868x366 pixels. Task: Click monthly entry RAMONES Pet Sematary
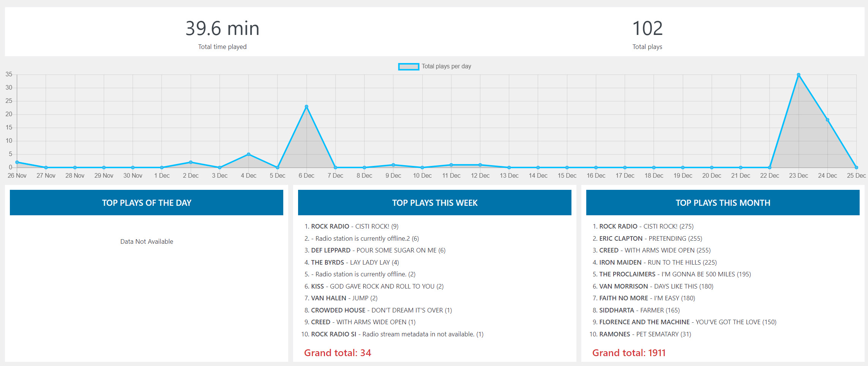[x=645, y=334]
